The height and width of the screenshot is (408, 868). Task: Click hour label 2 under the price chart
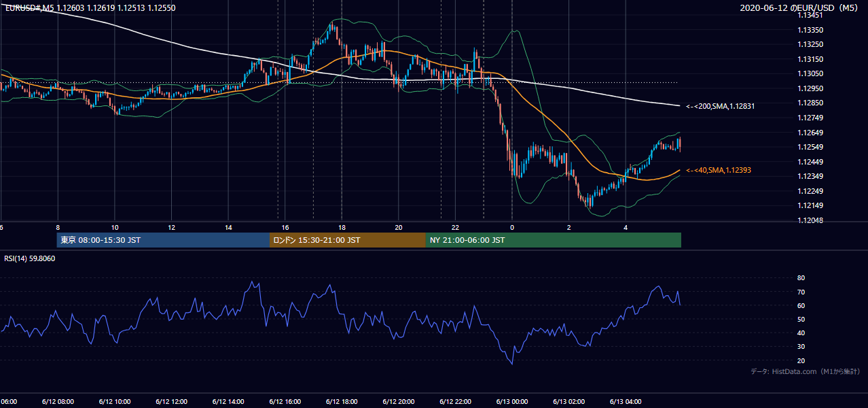click(x=569, y=228)
